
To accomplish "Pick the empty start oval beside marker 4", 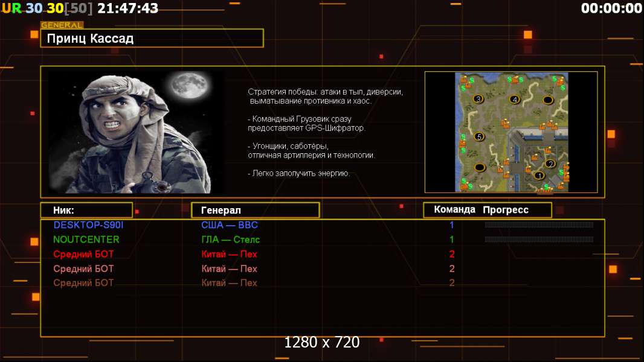I will 548,100.
